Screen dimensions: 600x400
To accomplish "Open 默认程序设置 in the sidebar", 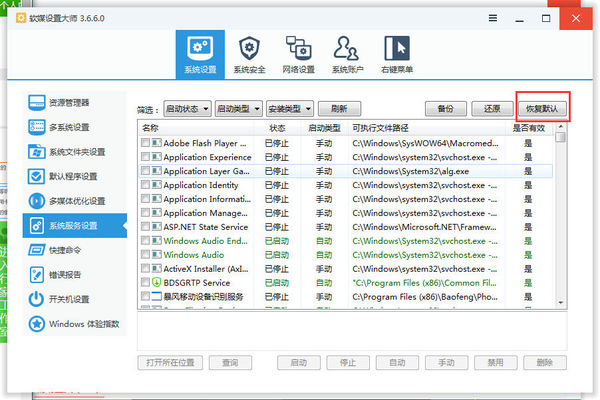I will (75, 176).
